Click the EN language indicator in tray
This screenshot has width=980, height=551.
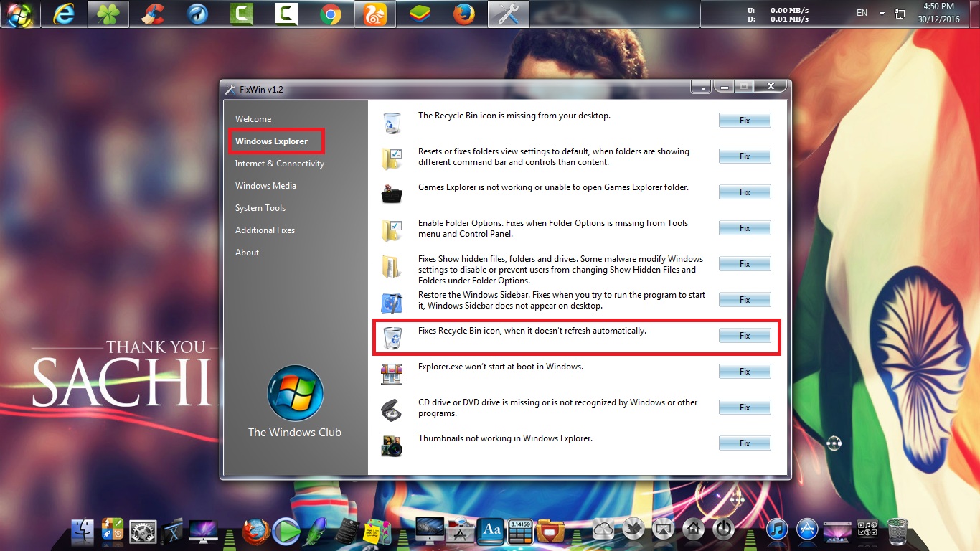coord(862,13)
